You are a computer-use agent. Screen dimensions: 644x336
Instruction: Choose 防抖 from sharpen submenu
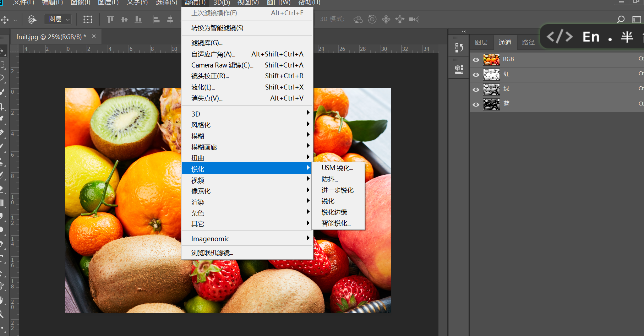pyautogui.click(x=338, y=179)
